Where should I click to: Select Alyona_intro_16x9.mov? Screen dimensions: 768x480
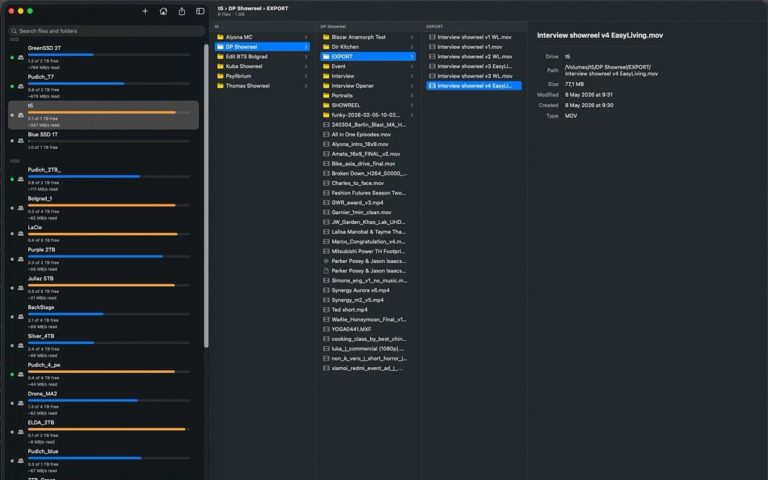(368, 144)
